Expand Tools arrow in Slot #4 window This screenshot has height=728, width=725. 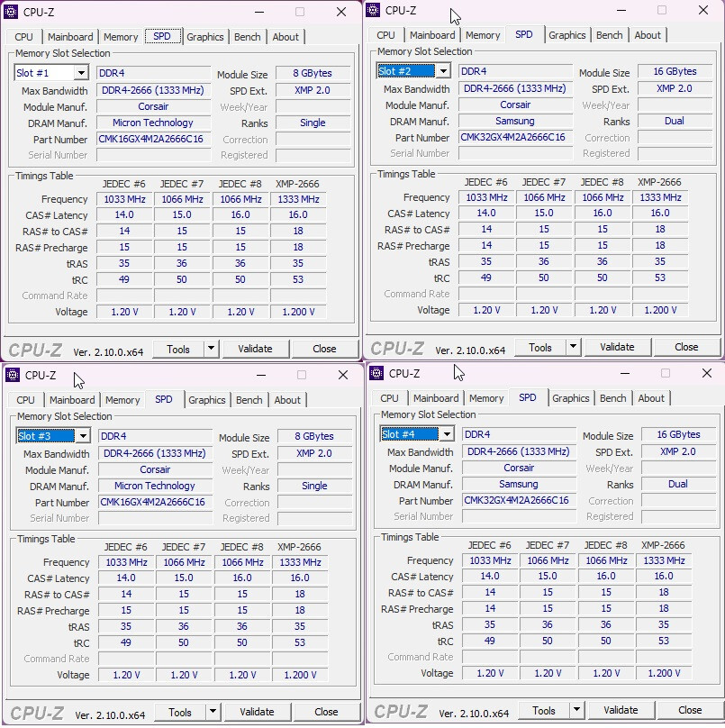[577, 709]
